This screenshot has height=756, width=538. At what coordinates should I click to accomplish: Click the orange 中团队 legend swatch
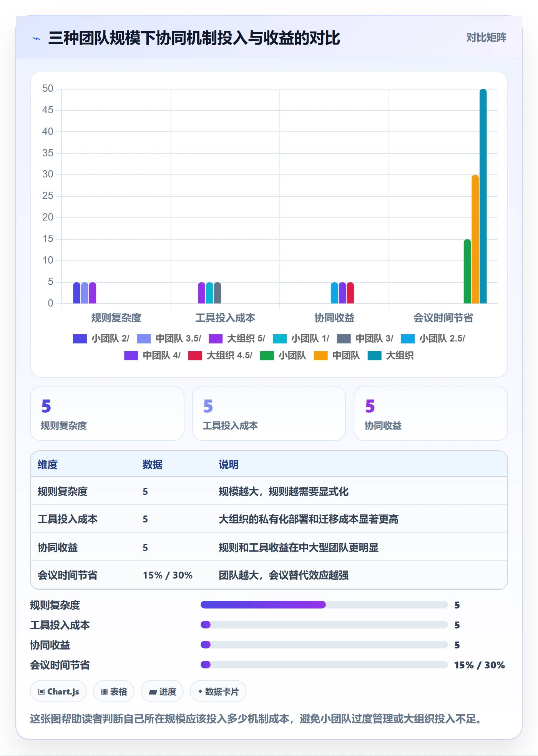click(320, 356)
